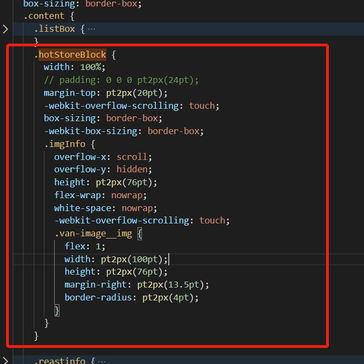364x364 pixels.
Task: Click flex-wrap: nowrap; declaration
Action: coord(100,195)
